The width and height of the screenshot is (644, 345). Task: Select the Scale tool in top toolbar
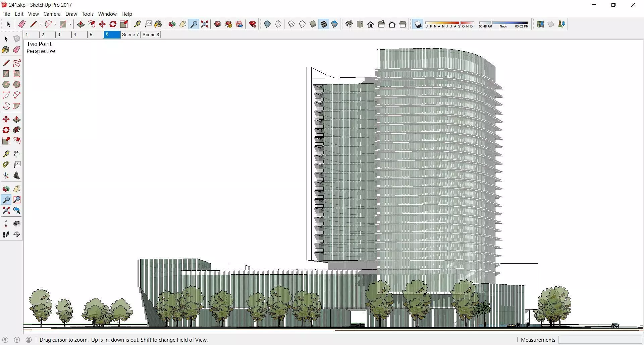[124, 24]
